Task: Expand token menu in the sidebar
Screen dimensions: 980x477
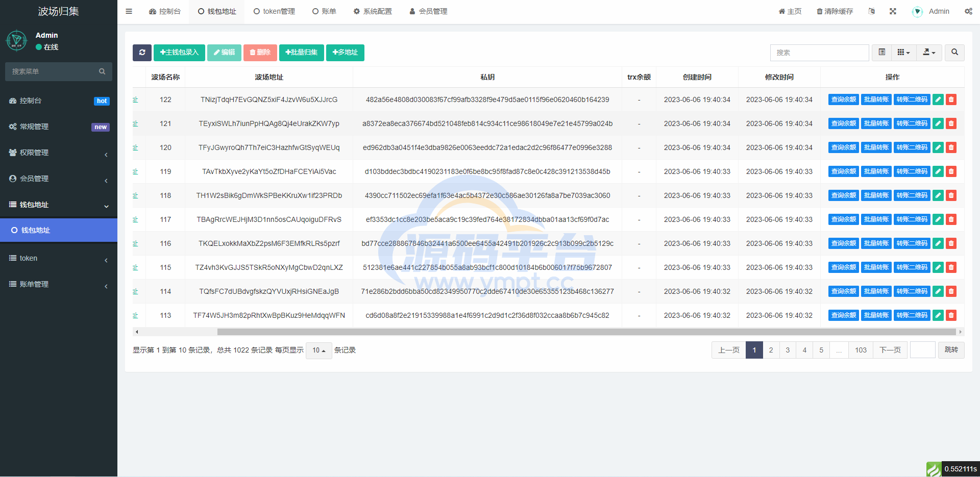Action: [59, 258]
